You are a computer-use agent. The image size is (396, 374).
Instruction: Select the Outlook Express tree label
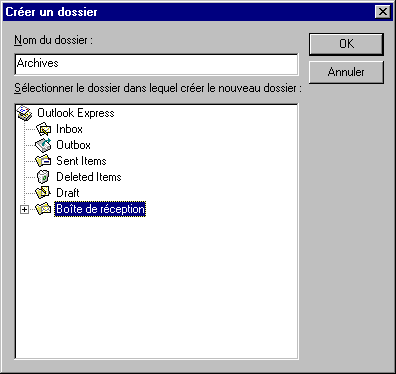pyautogui.click(x=76, y=113)
